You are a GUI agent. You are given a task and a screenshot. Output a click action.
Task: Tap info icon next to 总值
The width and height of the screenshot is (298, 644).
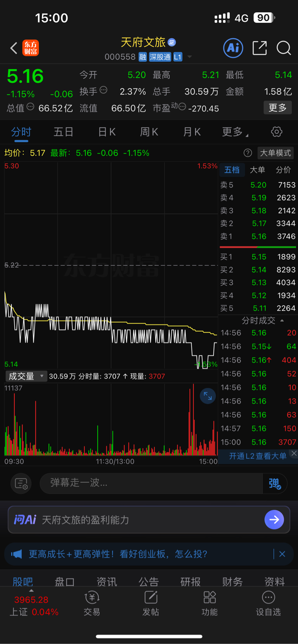[30, 107]
